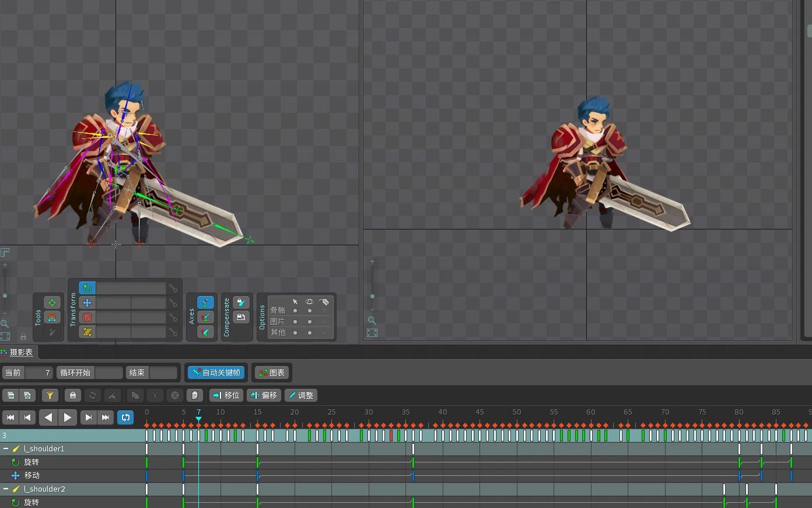
Task: Activate the Translate transform tool
Action: [87, 302]
